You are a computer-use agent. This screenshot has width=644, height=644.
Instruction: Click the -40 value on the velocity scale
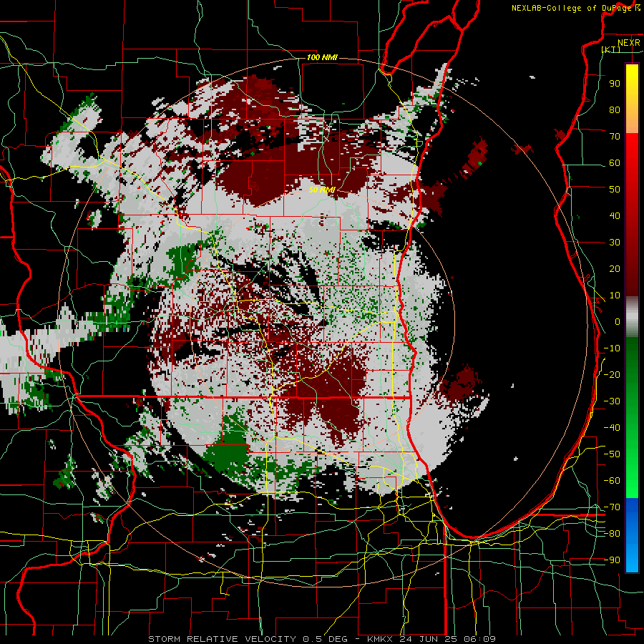(x=612, y=428)
